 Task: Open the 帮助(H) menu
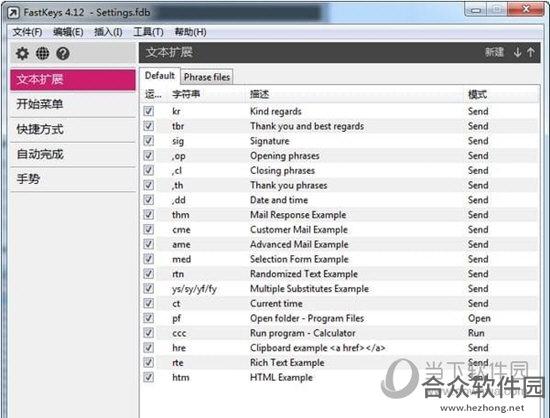pos(190,32)
